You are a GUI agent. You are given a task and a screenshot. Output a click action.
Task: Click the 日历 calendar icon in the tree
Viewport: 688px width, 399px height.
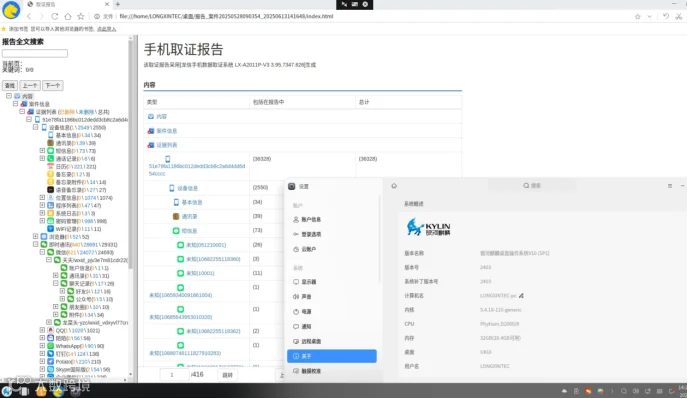tap(50, 167)
